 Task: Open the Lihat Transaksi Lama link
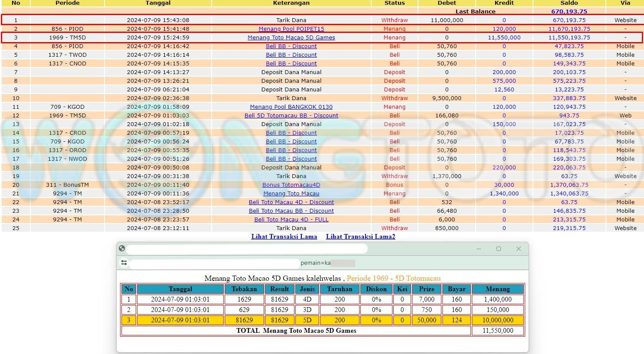[284, 237]
